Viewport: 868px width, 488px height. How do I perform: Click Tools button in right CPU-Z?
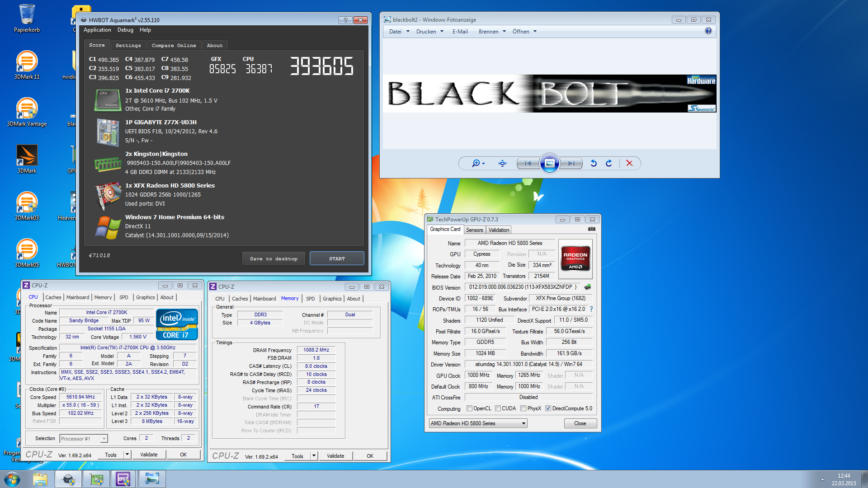297,456
